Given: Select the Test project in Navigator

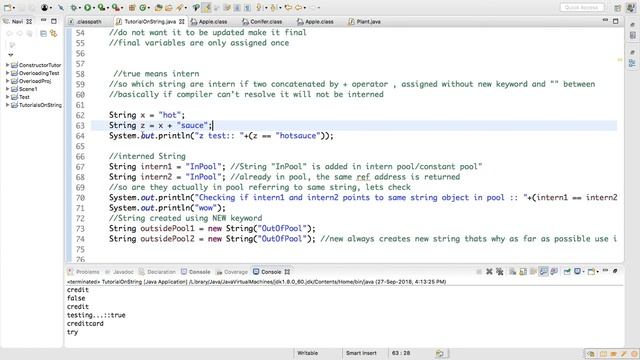Looking at the screenshot, I should pos(24,97).
